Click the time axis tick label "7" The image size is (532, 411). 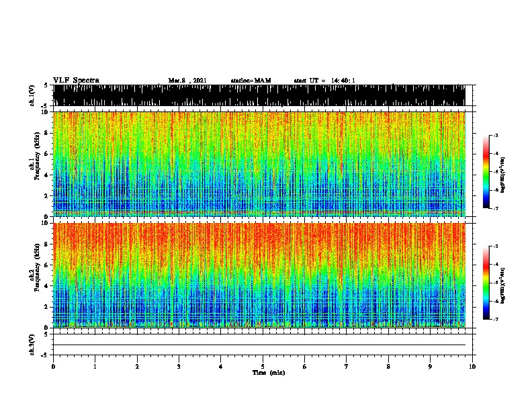[x=347, y=367]
